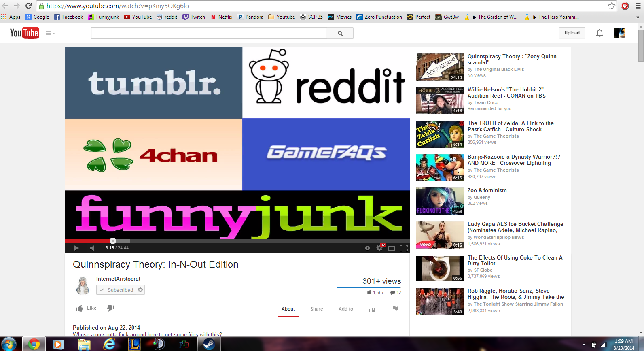Expand the Youtube bookmarks folder
This screenshot has width=644, height=351.
click(282, 17)
